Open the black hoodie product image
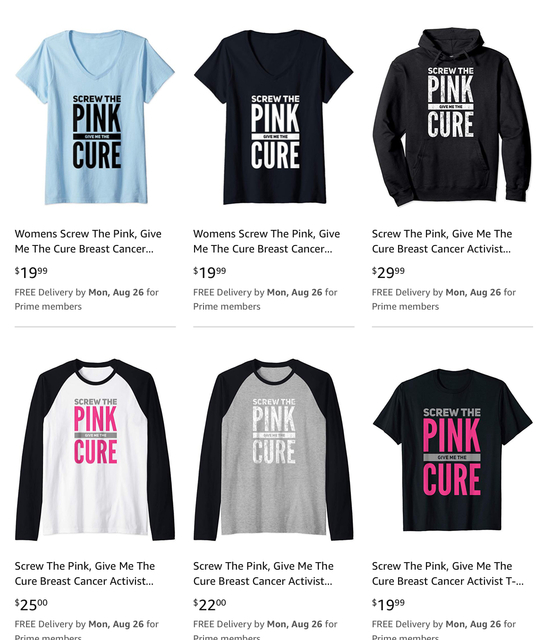Image resolution: width=544 pixels, height=640 pixels. pyautogui.click(x=452, y=117)
